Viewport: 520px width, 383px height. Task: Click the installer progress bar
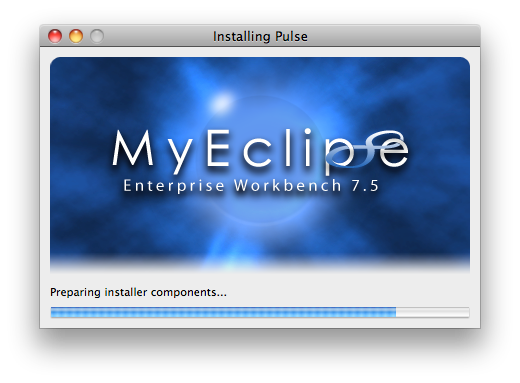click(260, 312)
